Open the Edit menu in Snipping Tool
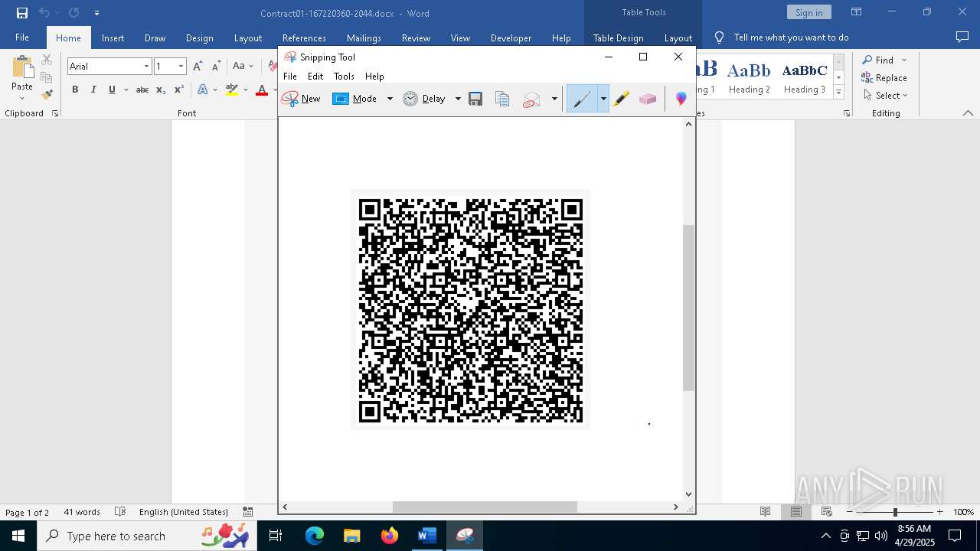This screenshot has height=551, width=980. (315, 77)
